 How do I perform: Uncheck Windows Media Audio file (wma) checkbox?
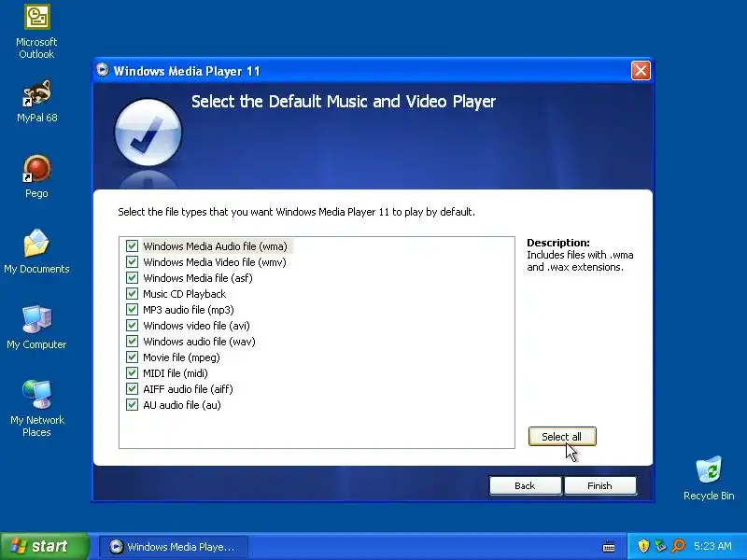pos(132,246)
